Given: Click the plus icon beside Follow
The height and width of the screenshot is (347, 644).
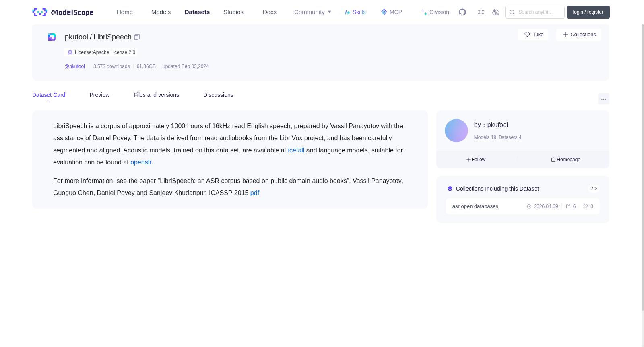Looking at the screenshot, I should pyautogui.click(x=469, y=160).
